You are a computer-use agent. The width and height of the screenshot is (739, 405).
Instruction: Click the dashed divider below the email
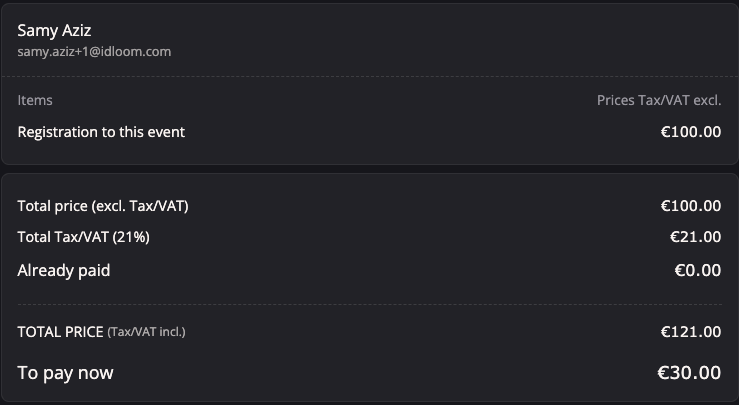[x=369, y=76]
